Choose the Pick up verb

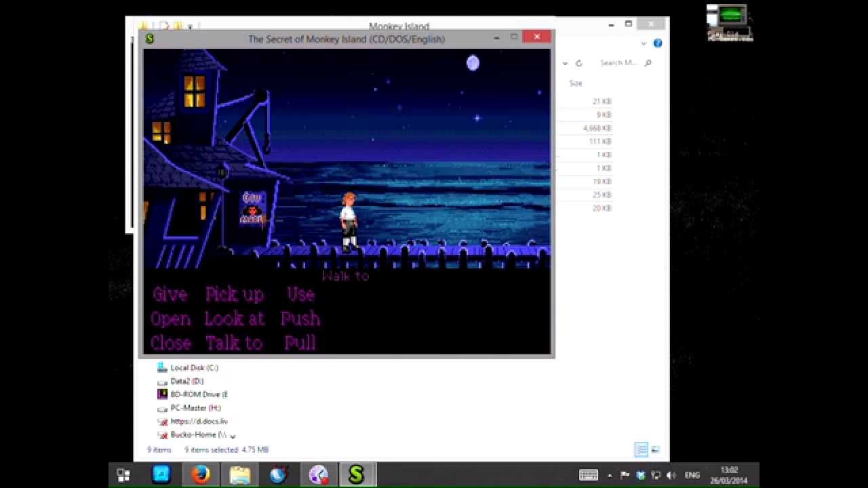pos(234,295)
